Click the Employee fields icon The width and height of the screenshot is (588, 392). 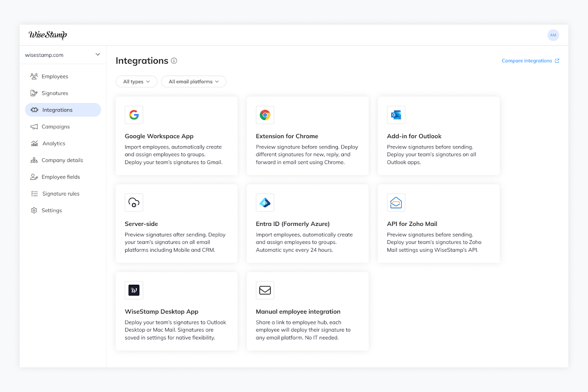coord(34,177)
